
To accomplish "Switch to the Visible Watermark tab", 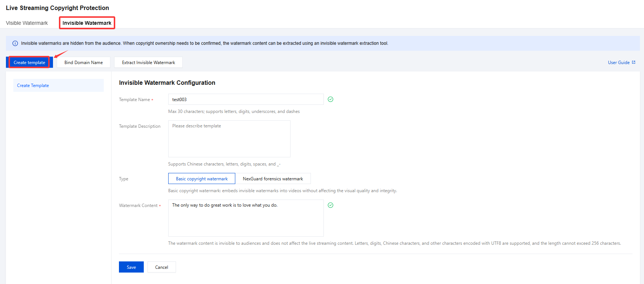I will (x=27, y=23).
